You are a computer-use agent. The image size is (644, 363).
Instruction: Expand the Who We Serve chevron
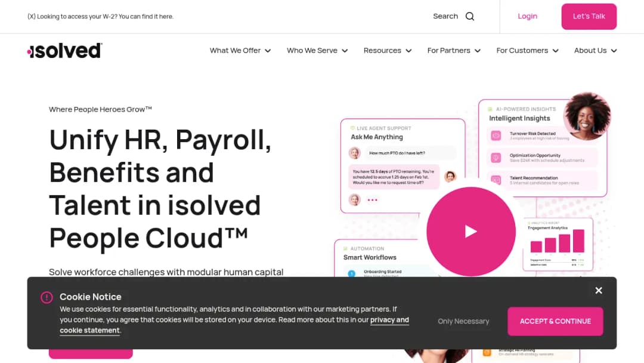345,51
